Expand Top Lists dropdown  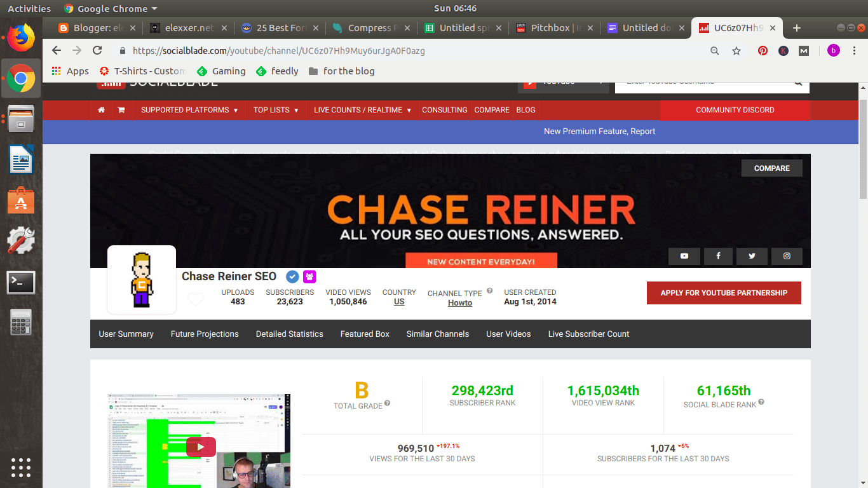(276, 110)
